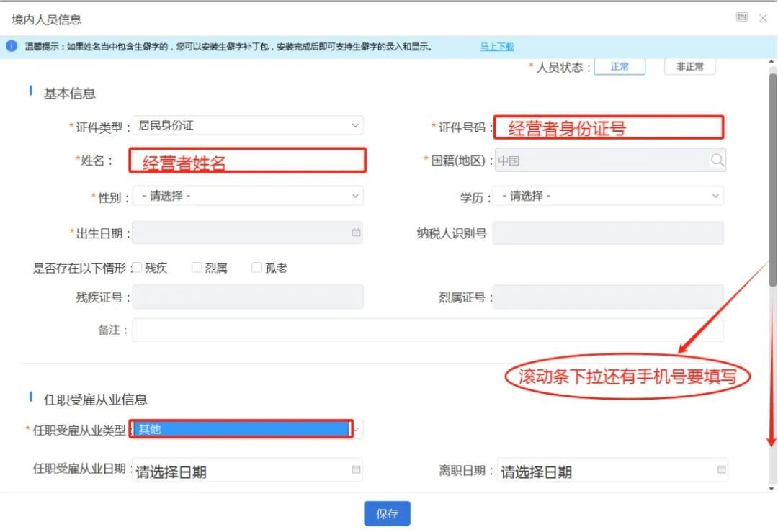Click the 马上下载 link

(x=497, y=47)
